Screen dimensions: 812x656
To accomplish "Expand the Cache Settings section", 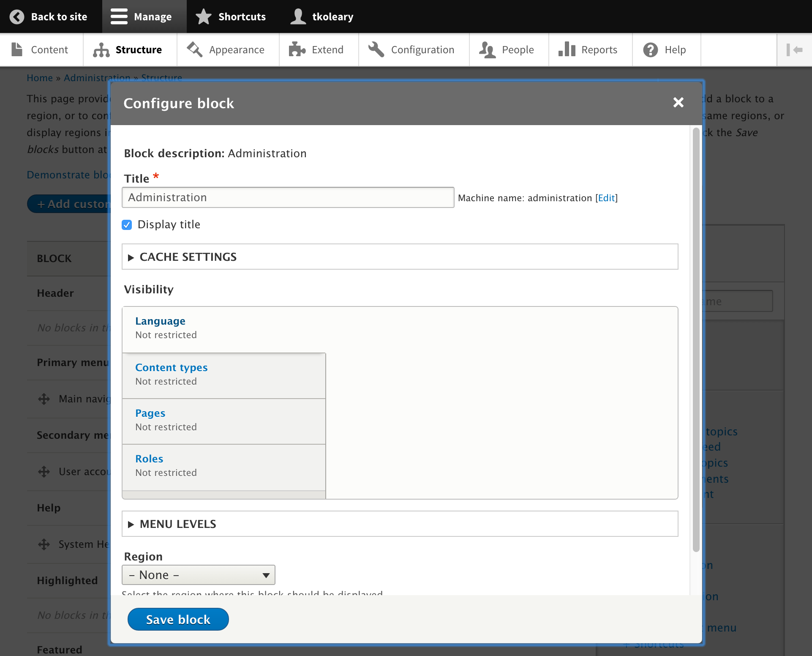I will [x=400, y=257].
